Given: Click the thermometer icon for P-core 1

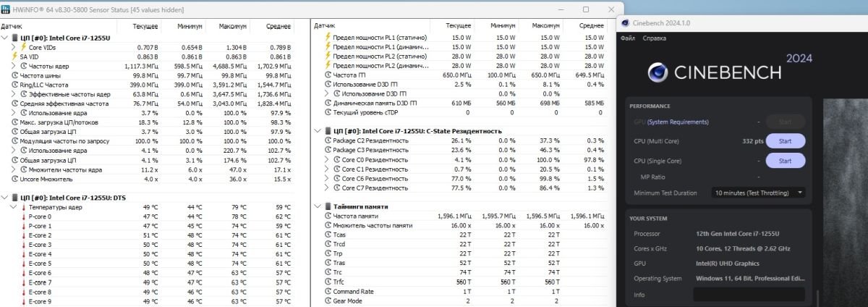Looking at the screenshot, I should point(22,226).
